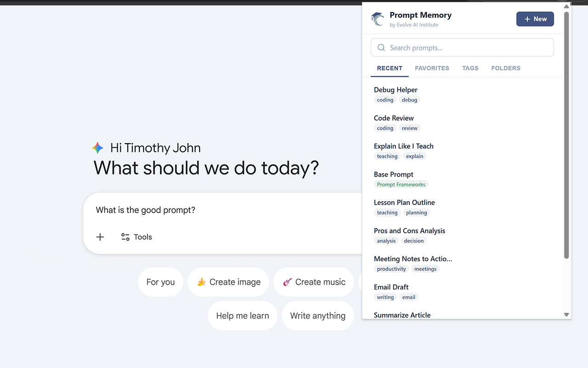Click the scrollbar down arrow in the panel
Viewport: 588px width, 368px height.
pos(566,315)
